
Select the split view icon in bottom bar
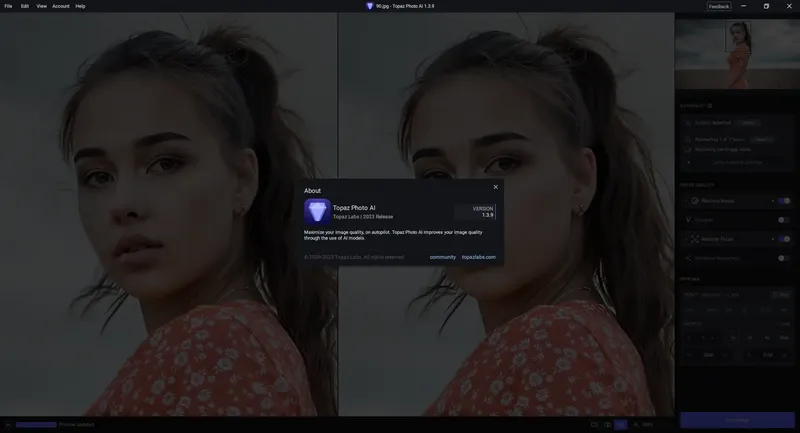[x=607, y=424]
